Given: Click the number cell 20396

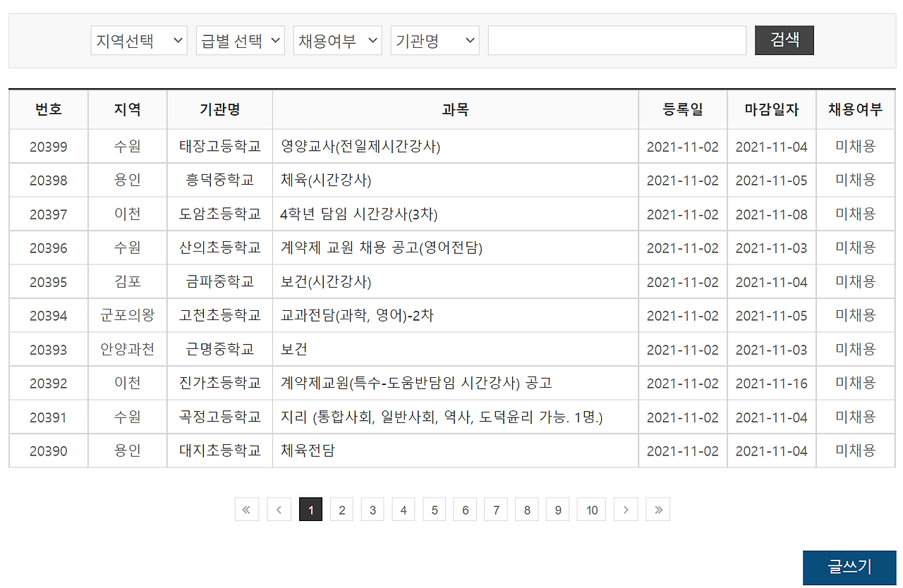Looking at the screenshot, I should (x=49, y=248).
